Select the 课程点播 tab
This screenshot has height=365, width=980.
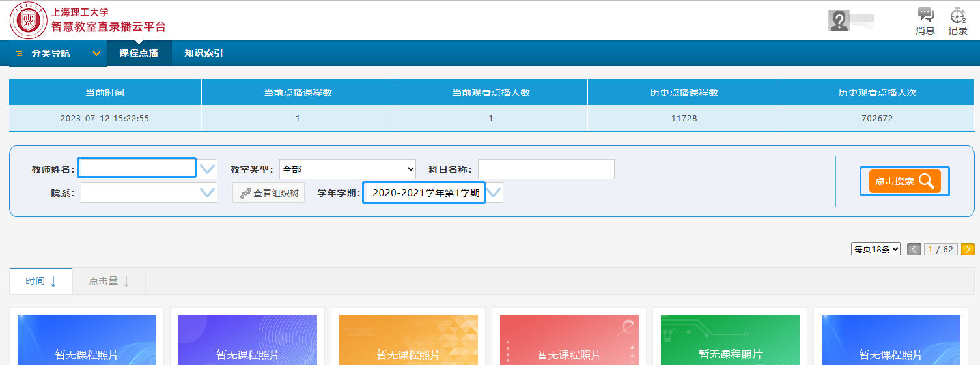(x=139, y=53)
